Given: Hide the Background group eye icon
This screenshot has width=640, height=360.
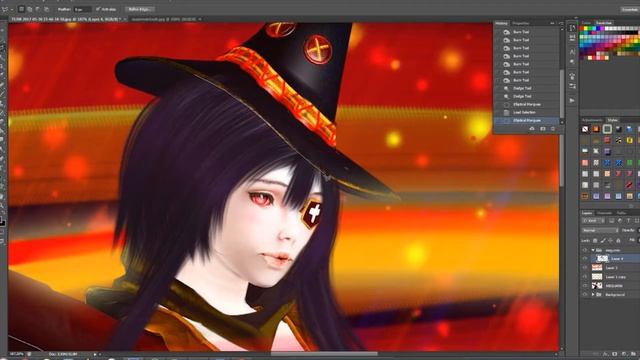Looking at the screenshot, I should (585, 294).
